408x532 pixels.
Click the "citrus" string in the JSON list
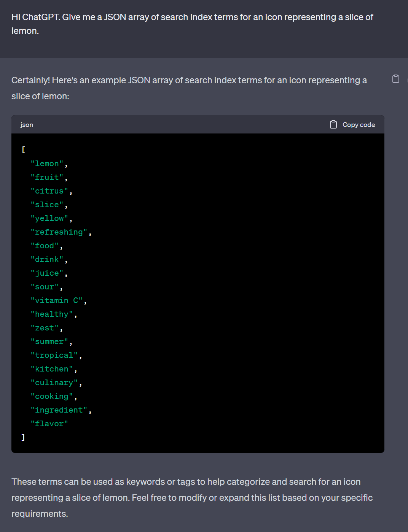[x=49, y=191]
